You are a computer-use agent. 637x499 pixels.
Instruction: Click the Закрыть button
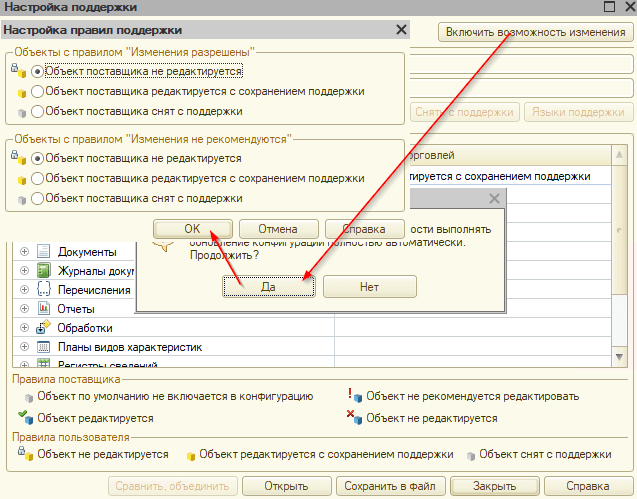point(494,486)
